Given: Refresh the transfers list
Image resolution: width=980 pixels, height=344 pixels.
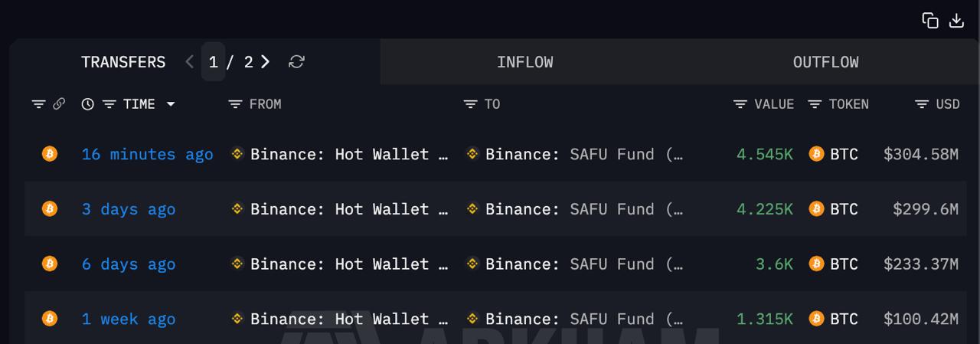Looking at the screenshot, I should point(296,62).
